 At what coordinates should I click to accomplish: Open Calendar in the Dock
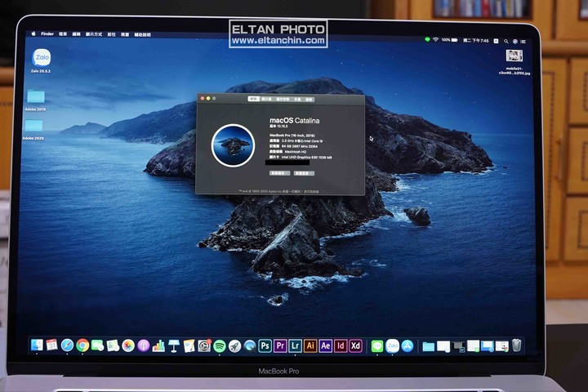click(51, 345)
